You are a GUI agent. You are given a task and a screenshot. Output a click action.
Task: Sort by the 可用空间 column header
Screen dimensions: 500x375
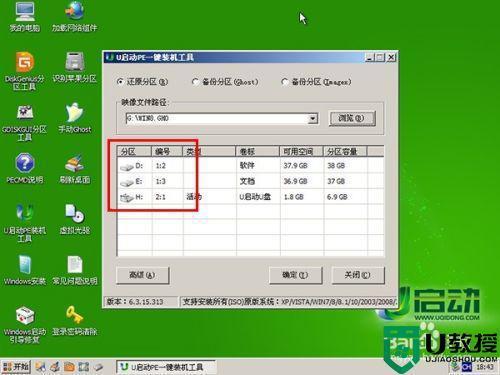click(301, 152)
